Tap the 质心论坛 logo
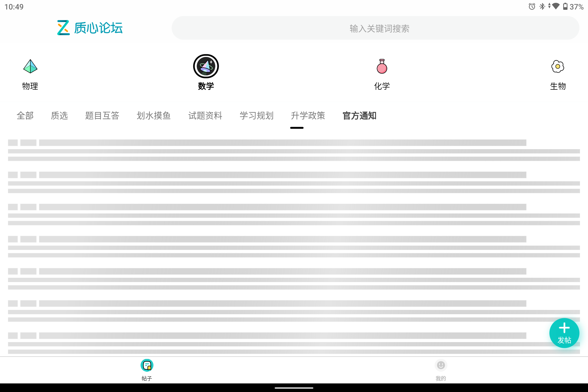This screenshot has height=392, width=588. [90, 28]
